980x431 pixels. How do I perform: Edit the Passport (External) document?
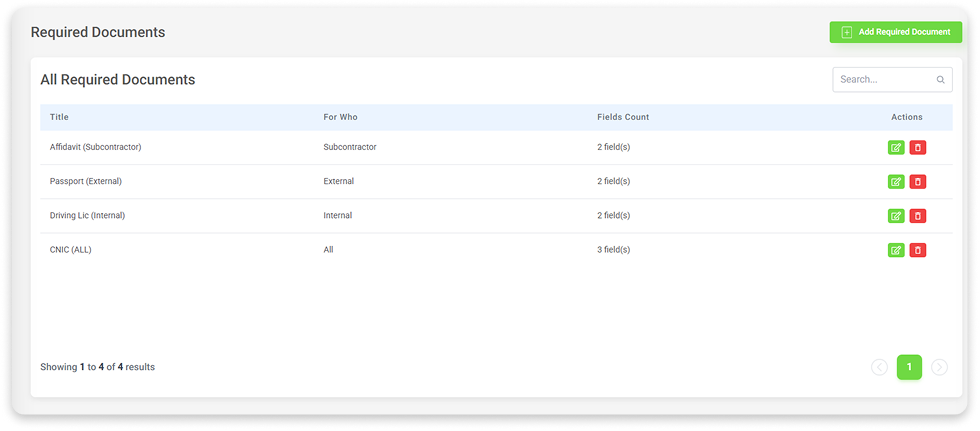point(896,182)
